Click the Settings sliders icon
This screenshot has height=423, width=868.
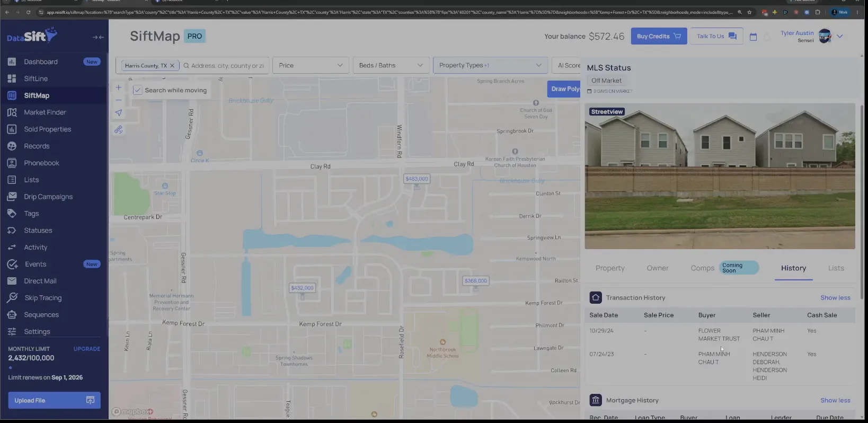12,332
